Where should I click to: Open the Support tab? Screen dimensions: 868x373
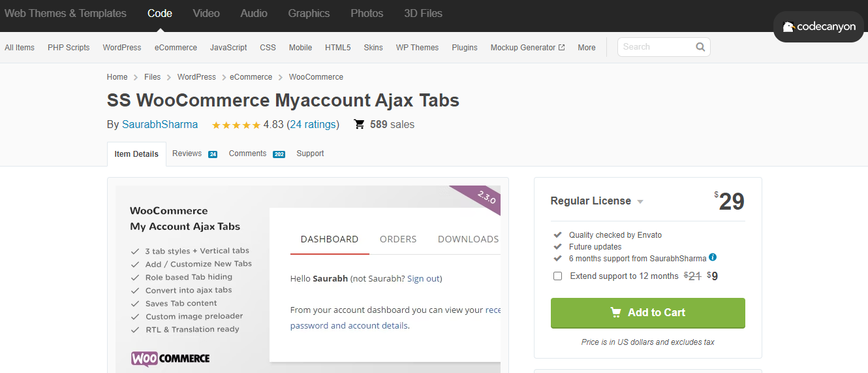[x=310, y=154]
